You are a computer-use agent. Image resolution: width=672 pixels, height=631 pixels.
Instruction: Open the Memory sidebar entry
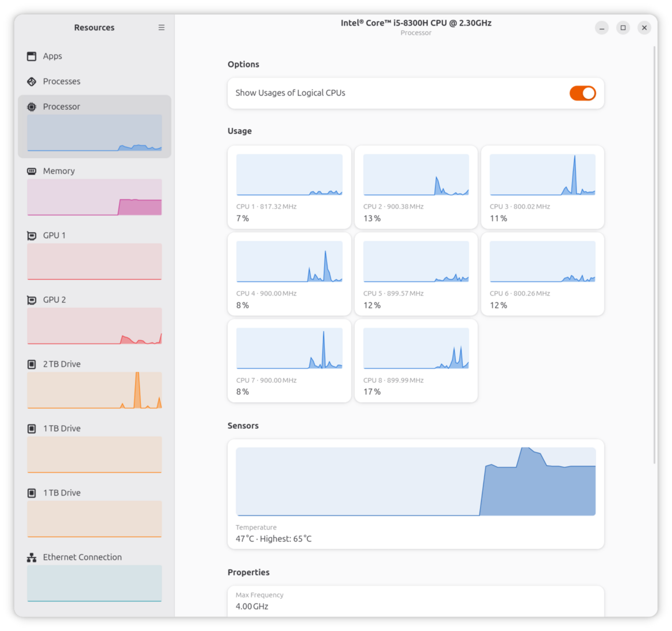coord(94,191)
